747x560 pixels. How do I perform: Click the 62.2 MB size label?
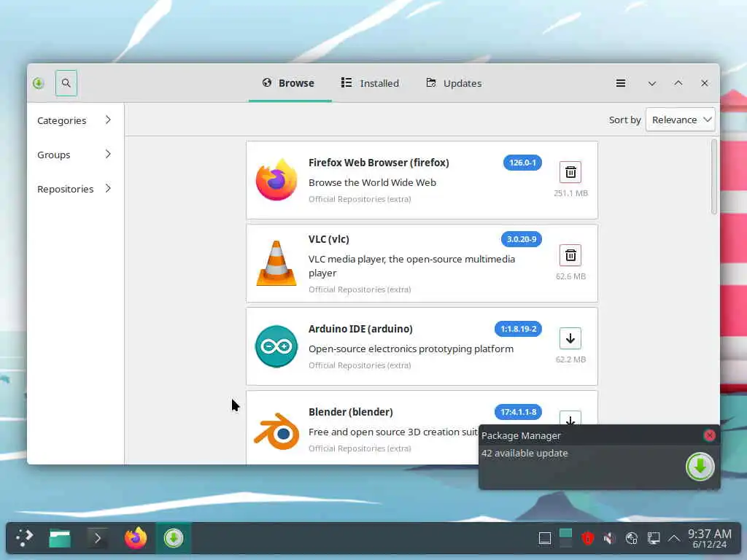570,359
